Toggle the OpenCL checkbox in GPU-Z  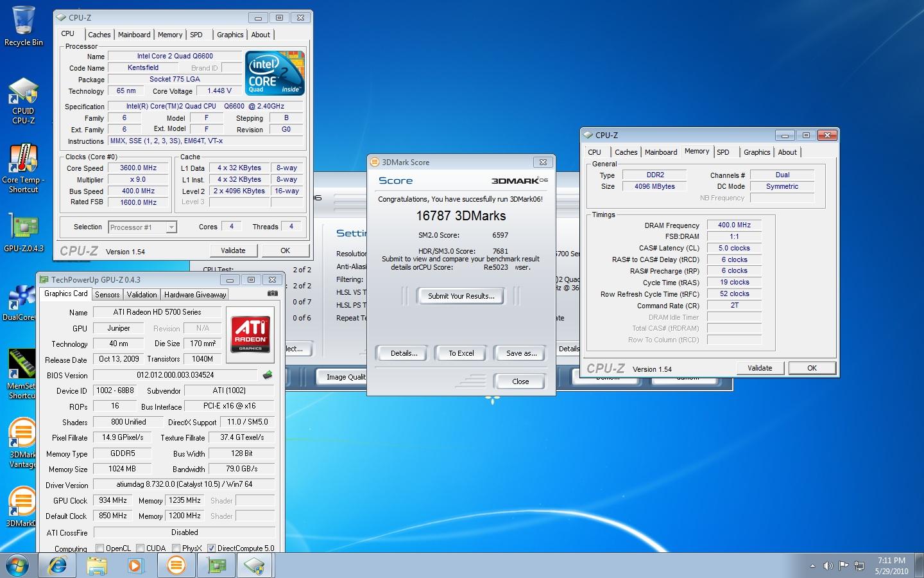point(99,548)
